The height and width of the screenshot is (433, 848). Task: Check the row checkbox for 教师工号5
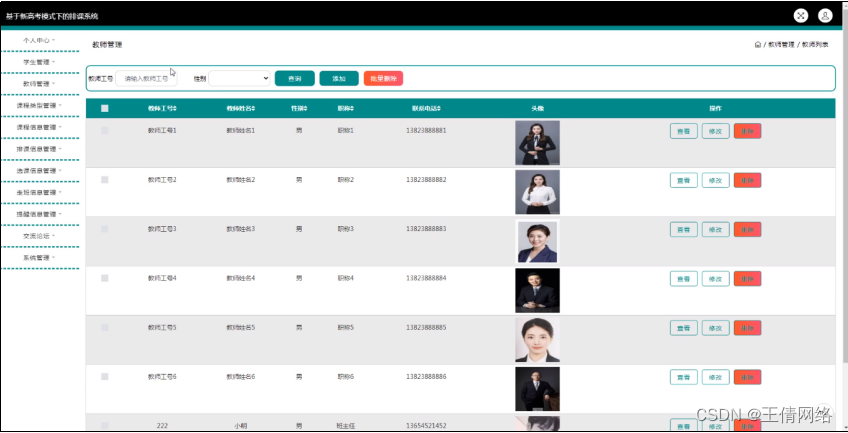(x=104, y=327)
